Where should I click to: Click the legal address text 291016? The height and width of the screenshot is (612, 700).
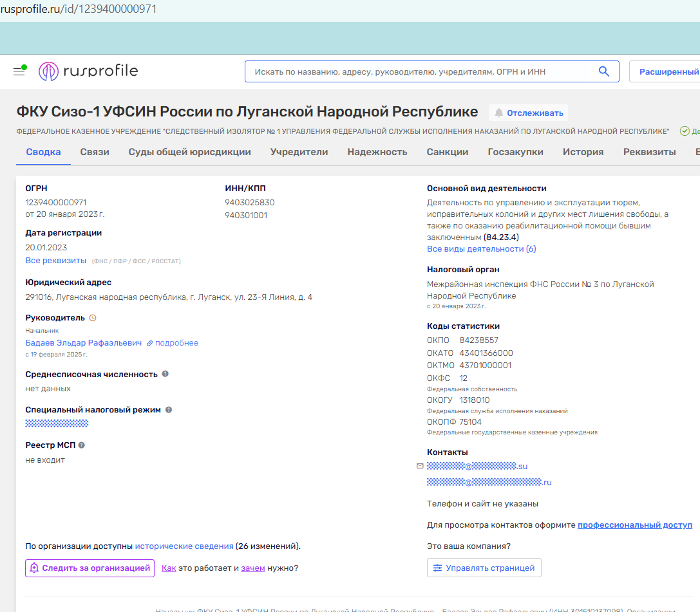tap(169, 297)
